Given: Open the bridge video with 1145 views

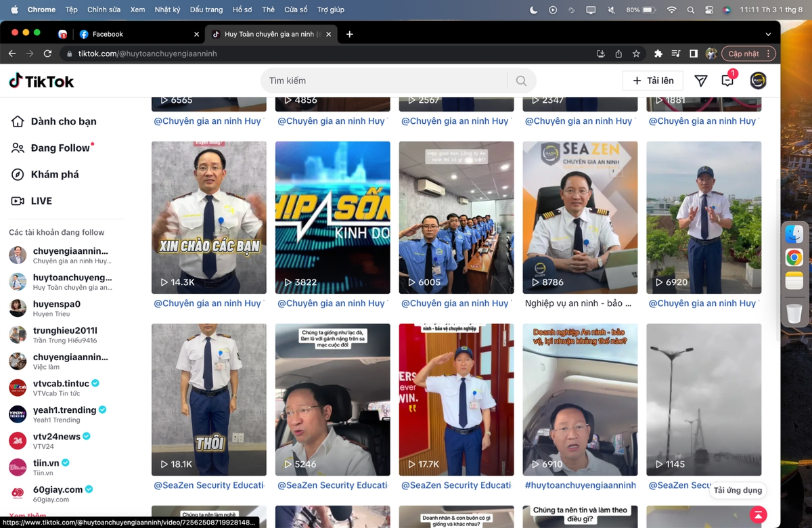Looking at the screenshot, I should coord(704,399).
